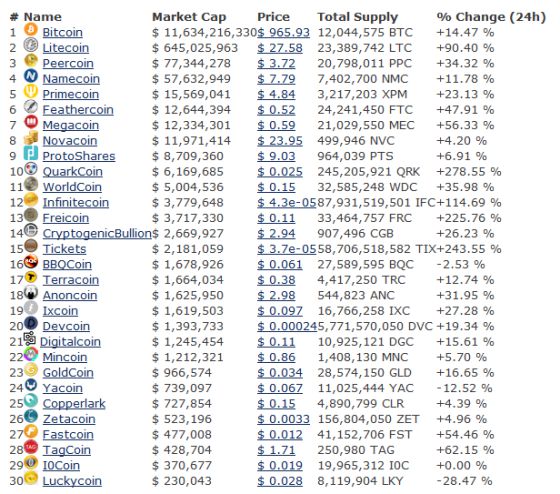Click the silver Litecoin icon

click(31, 45)
